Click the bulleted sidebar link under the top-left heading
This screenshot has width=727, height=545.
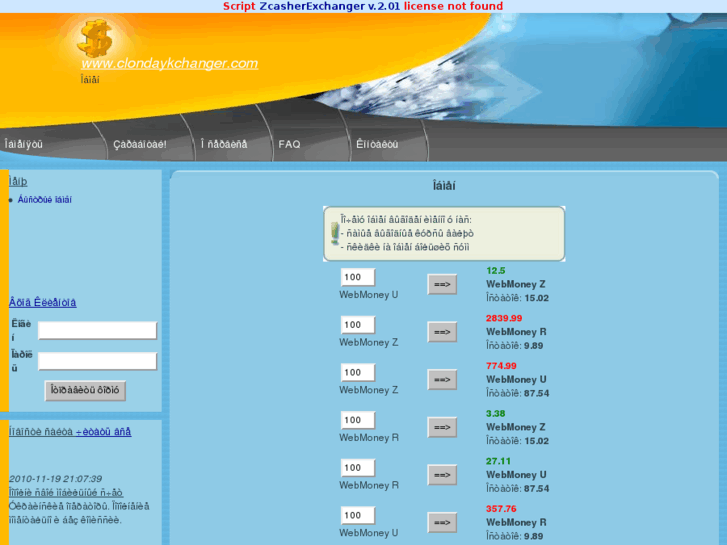point(45,199)
